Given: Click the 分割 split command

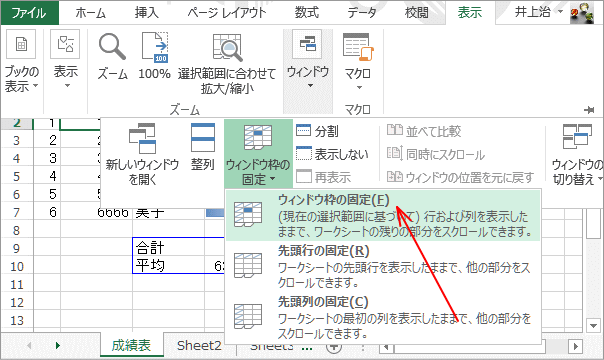Looking at the screenshot, I should coord(317,131).
